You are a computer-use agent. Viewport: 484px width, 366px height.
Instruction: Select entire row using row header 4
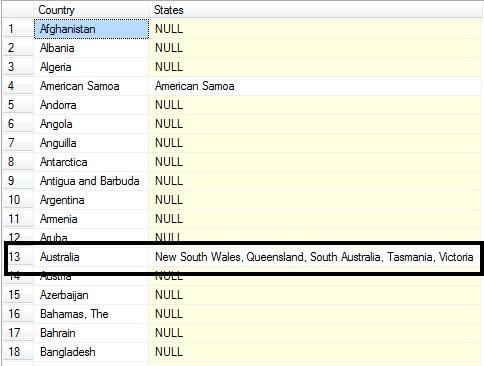[18, 86]
